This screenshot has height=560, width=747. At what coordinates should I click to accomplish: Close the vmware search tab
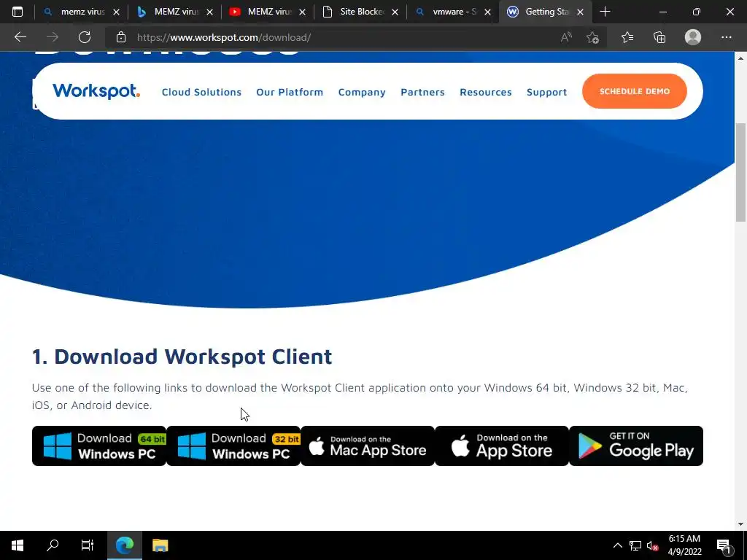coord(487,12)
